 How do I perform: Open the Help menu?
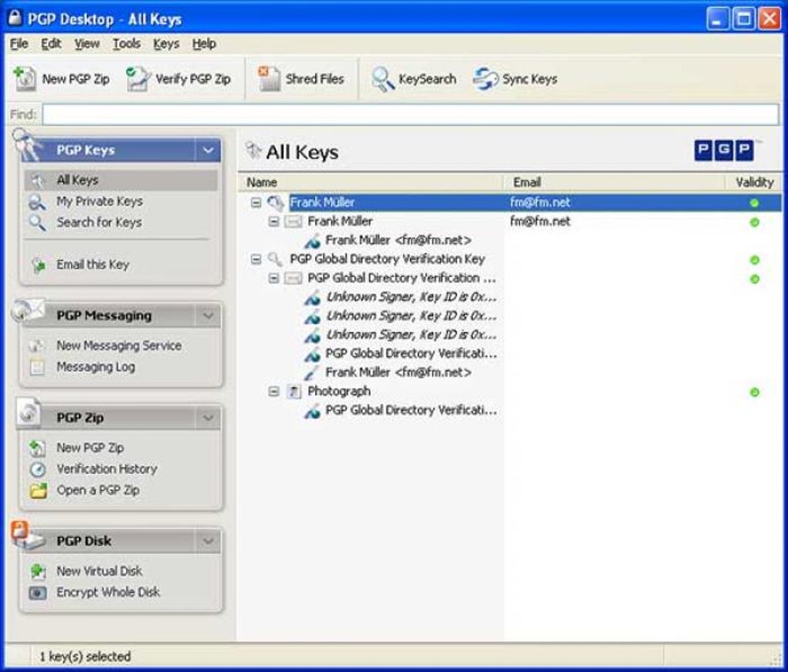204,44
